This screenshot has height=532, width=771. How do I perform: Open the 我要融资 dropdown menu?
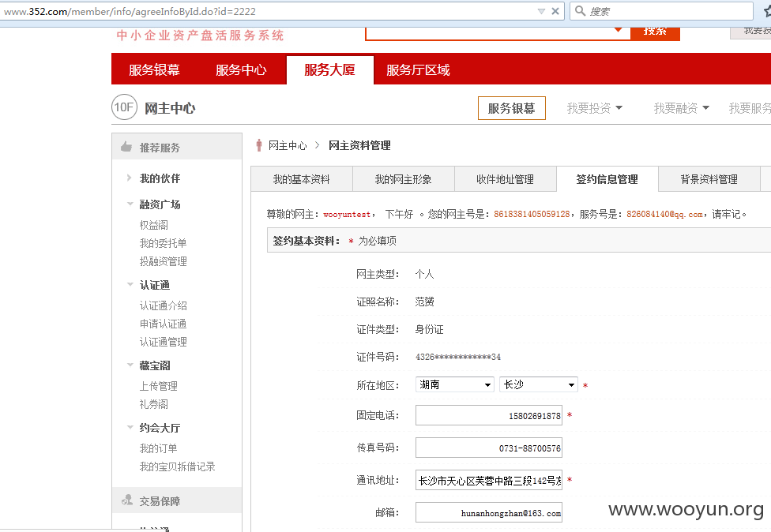coord(682,108)
